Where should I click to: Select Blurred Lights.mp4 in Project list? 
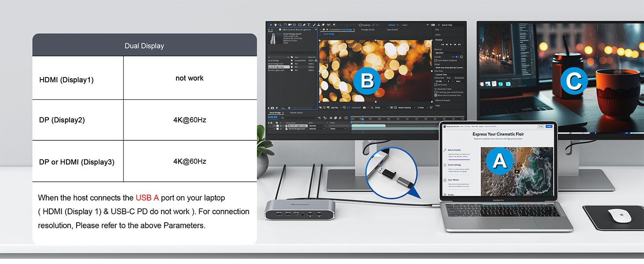(276, 70)
